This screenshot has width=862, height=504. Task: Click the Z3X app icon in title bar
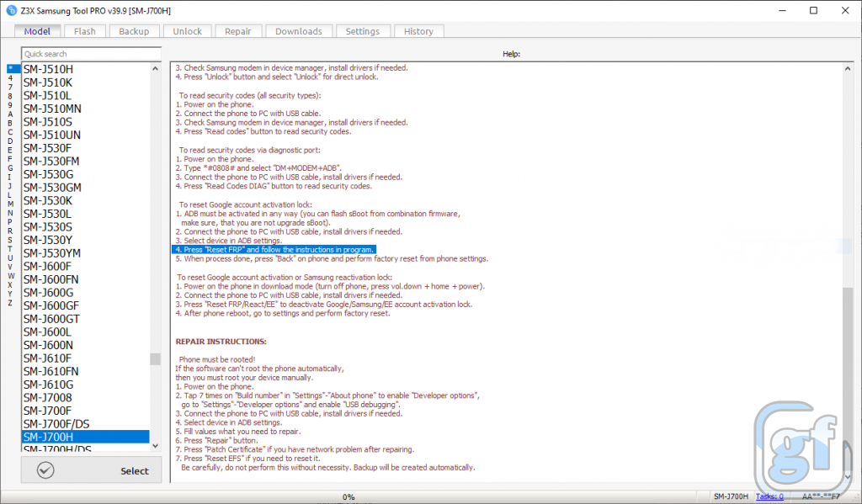pos(11,10)
